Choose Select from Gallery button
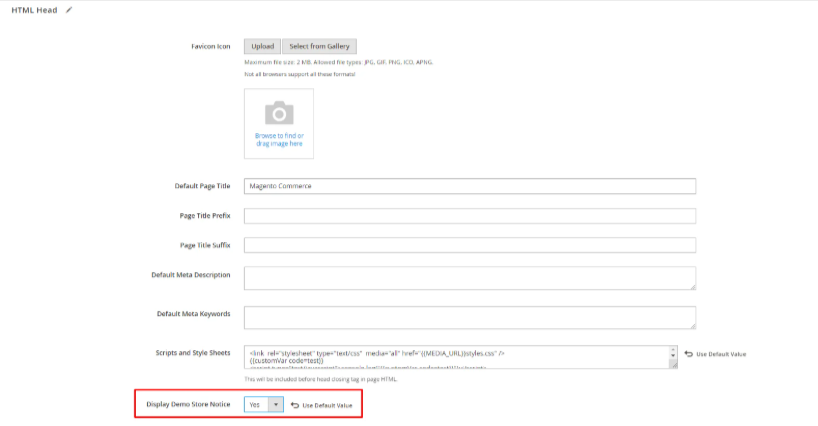Screen dimensions: 818x426 tap(318, 46)
